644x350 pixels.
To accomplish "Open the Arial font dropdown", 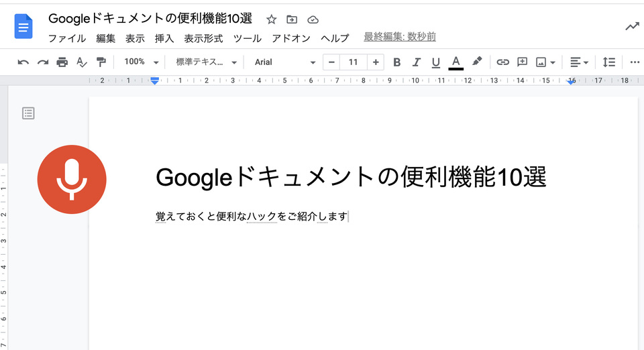I will point(284,62).
